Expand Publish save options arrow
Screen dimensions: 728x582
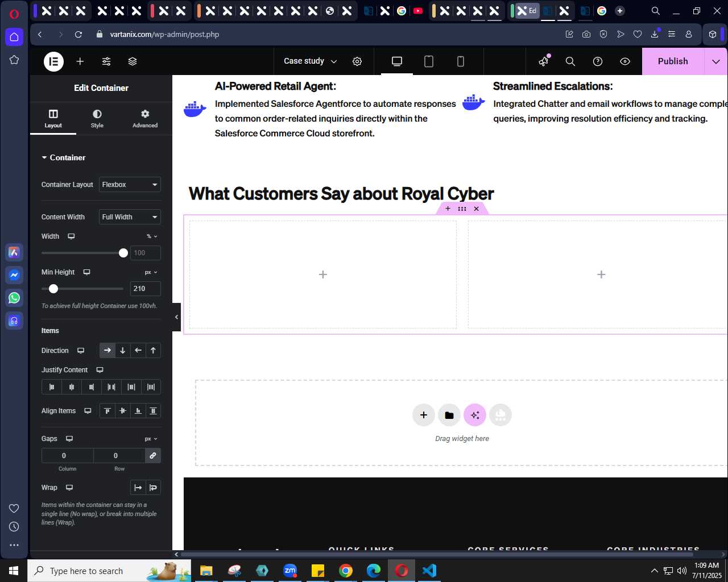point(716,61)
